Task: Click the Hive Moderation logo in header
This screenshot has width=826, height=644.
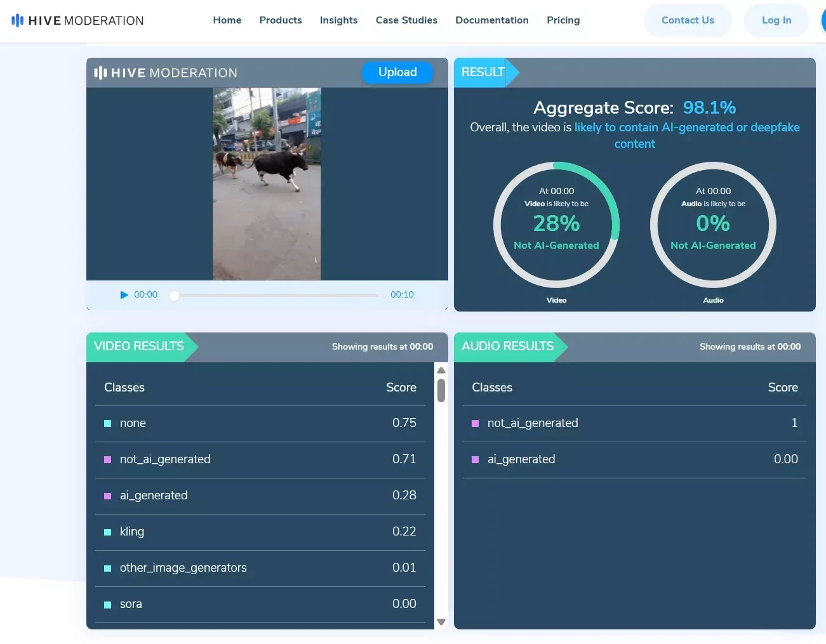Action: coord(77,20)
